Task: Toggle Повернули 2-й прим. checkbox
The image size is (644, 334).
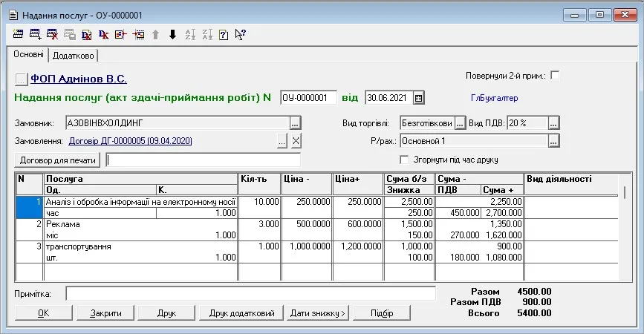Action: click(555, 76)
